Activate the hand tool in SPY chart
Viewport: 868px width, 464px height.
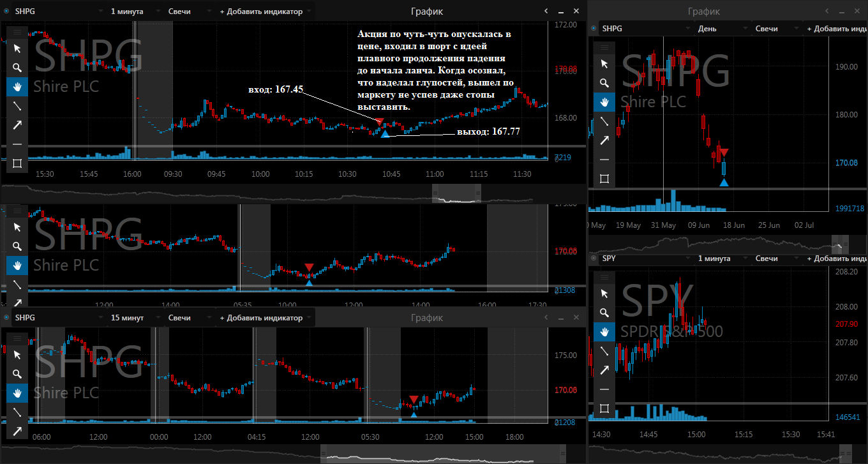(x=604, y=332)
